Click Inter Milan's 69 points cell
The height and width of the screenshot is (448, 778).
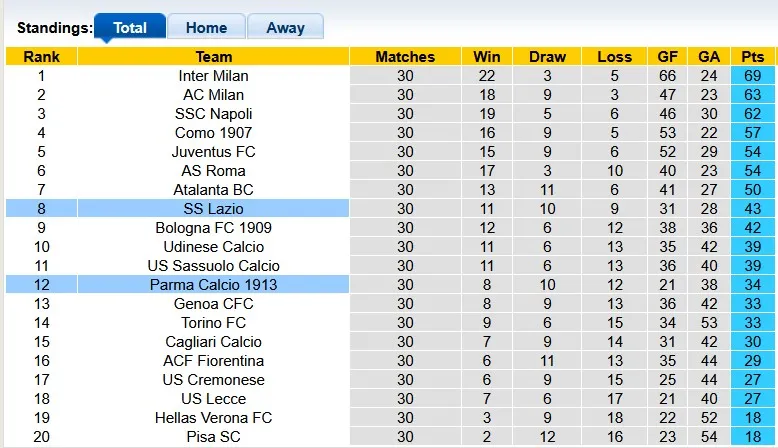753,76
